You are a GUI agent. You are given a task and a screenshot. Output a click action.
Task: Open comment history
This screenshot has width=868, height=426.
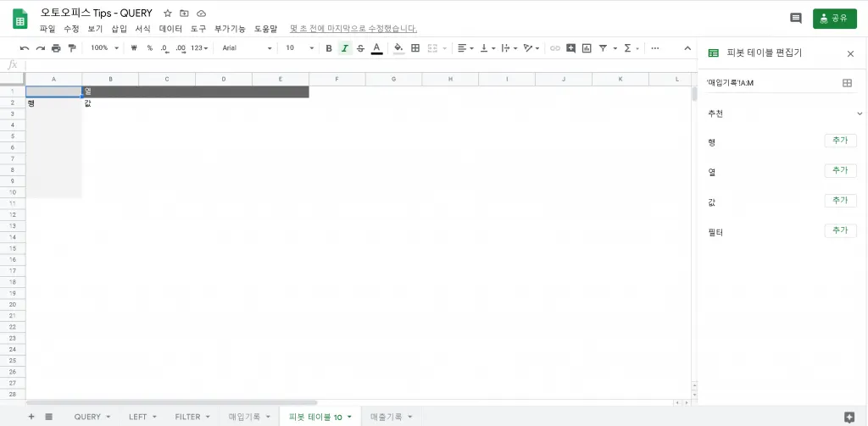[795, 19]
